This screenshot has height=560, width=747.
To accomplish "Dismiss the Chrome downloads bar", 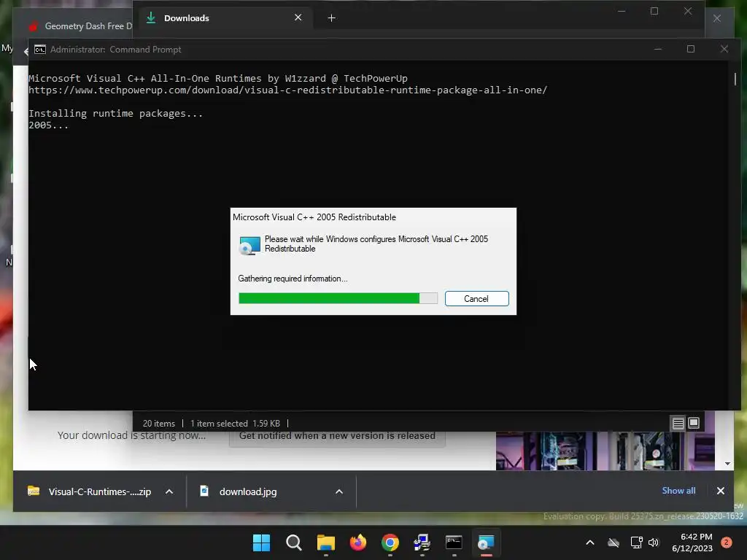I will pyautogui.click(x=720, y=491).
